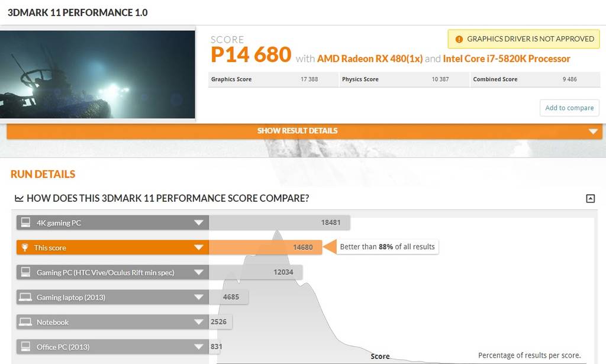Viewport: 606px width, 364px height.
Task: Expand the This score dropdown arrow
Action: pos(199,247)
